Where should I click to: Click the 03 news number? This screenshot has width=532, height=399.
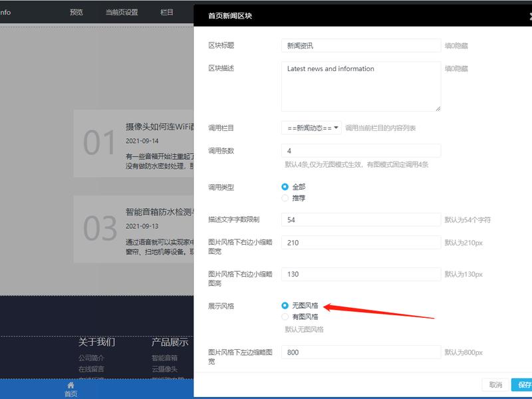point(100,228)
